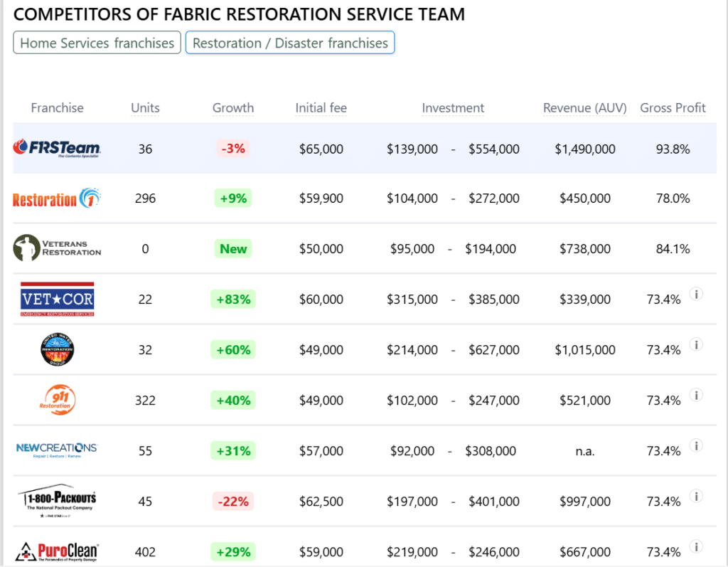Select the $738,000 revenue value
Screen dimensions: 728x567
[585, 249]
